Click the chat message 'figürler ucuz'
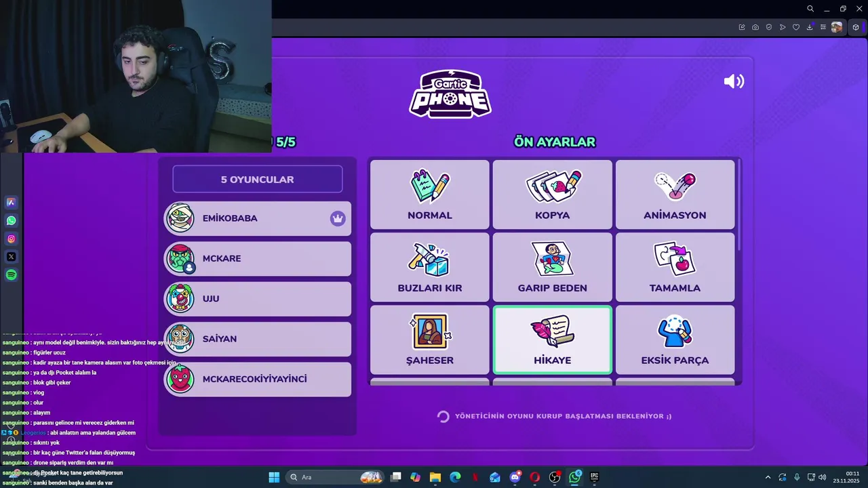 49,352
